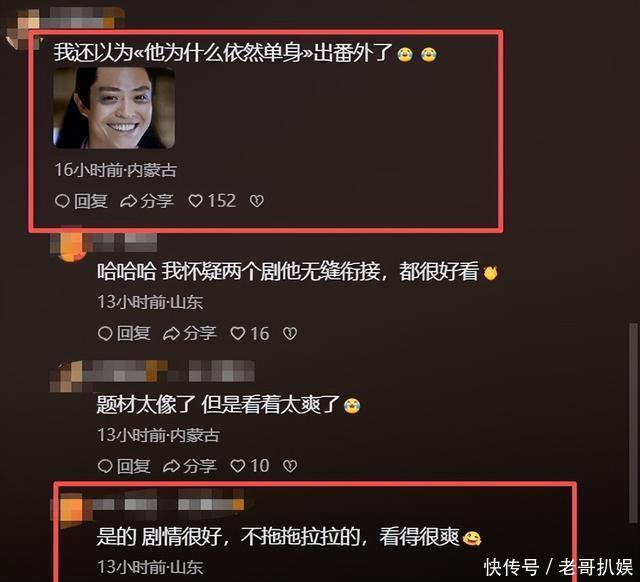
Task: Click the comment text 我还以为他为什么依然单身
Action: click(x=223, y=53)
